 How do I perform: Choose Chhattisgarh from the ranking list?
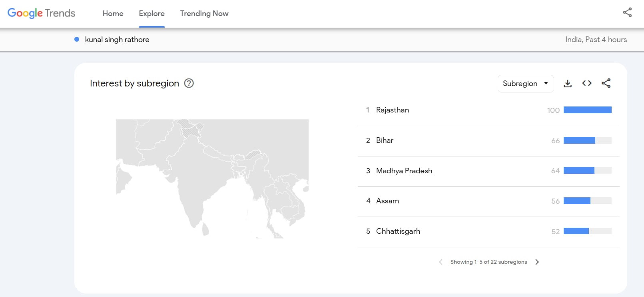pyautogui.click(x=398, y=231)
